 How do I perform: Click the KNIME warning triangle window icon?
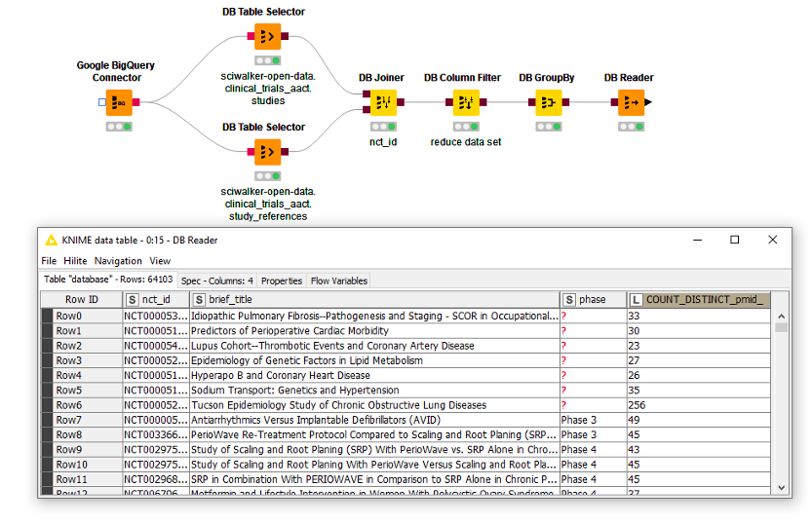tap(52, 240)
